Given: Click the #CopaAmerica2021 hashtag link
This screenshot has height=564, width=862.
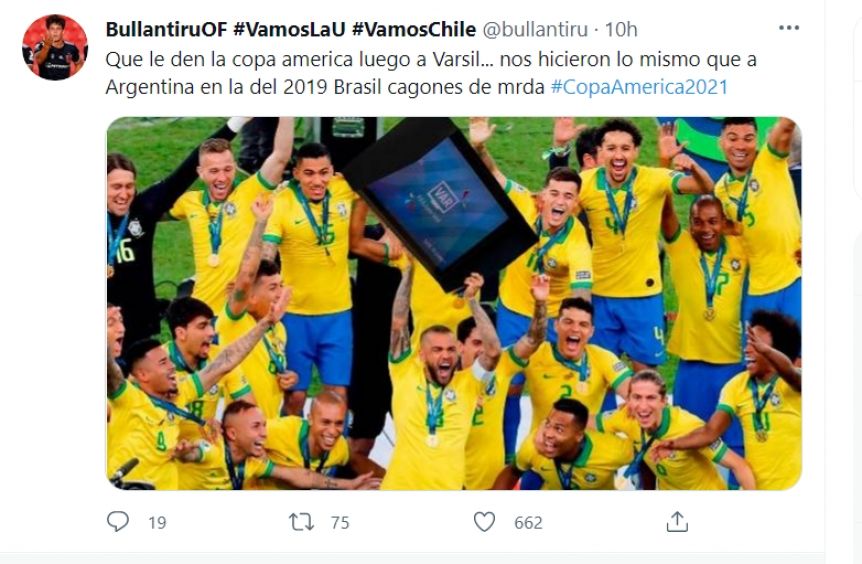Looking at the screenshot, I should pos(639,87).
